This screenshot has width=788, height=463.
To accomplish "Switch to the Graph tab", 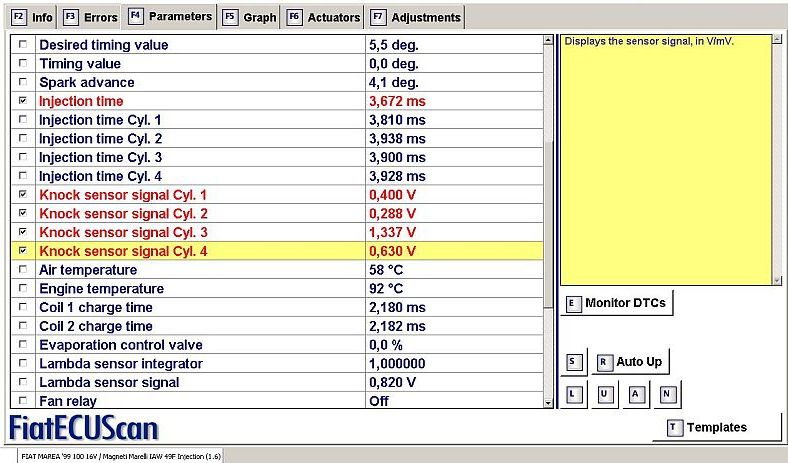I will (250, 17).
